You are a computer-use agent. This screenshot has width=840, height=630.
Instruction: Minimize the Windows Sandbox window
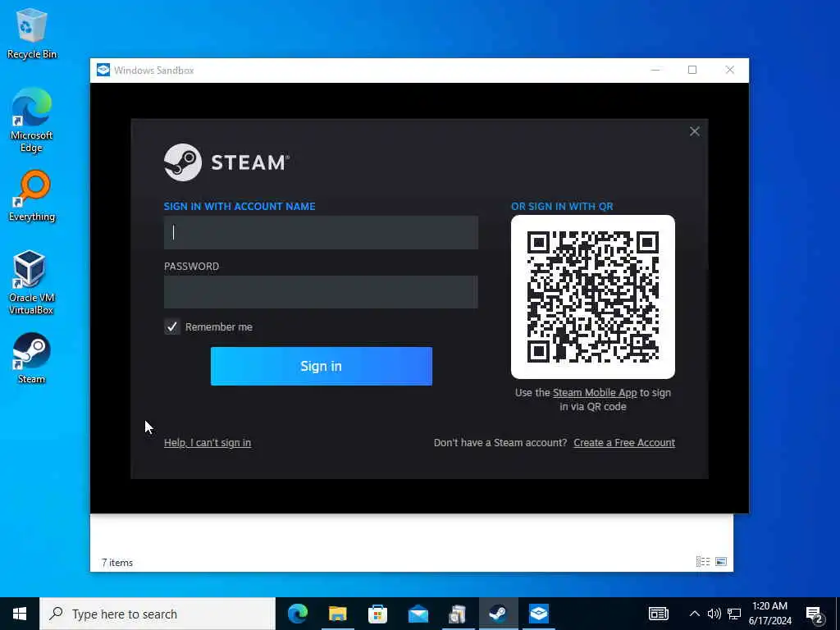pyautogui.click(x=655, y=71)
